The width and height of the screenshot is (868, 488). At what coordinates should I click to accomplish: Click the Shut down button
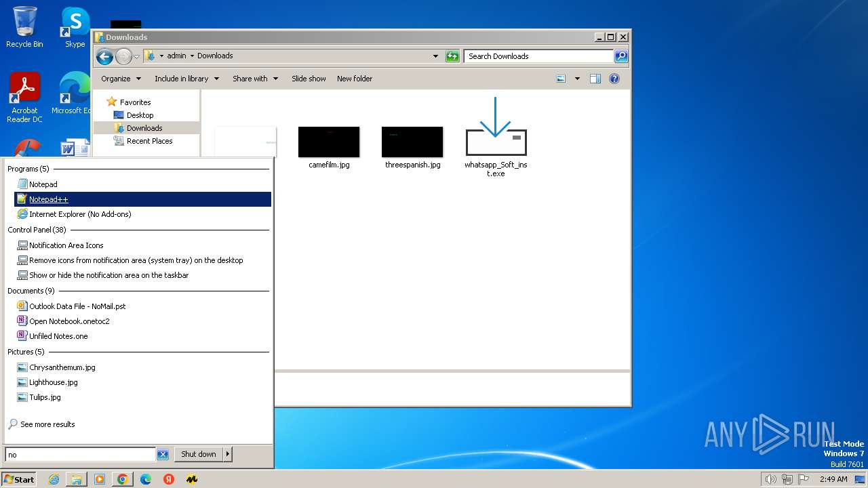click(x=199, y=454)
